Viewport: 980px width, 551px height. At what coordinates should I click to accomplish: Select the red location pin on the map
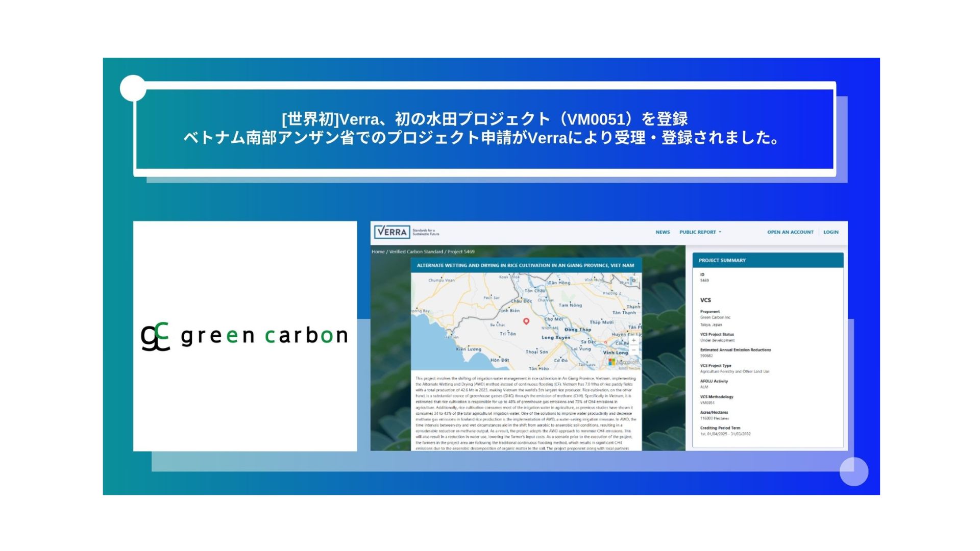pyautogui.click(x=527, y=321)
